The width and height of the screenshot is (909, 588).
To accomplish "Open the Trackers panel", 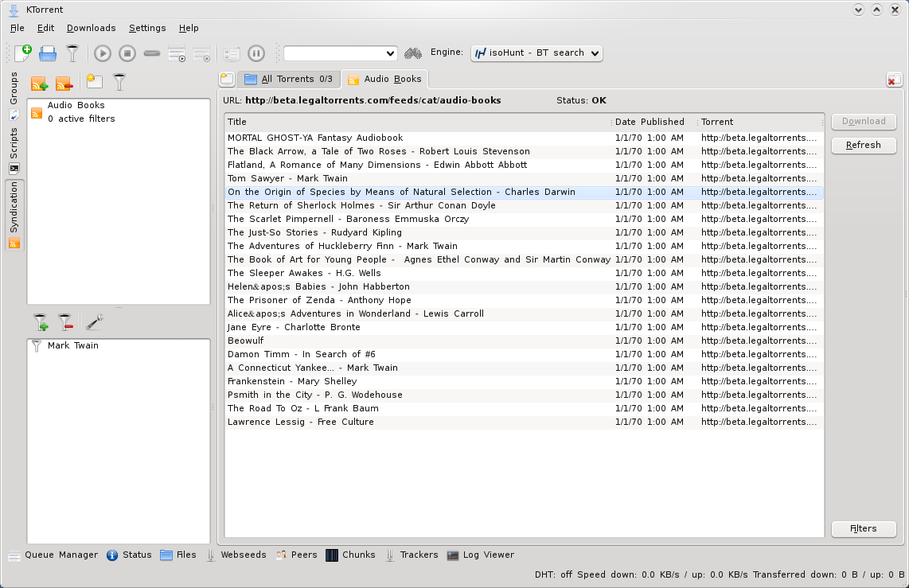I will 411,555.
